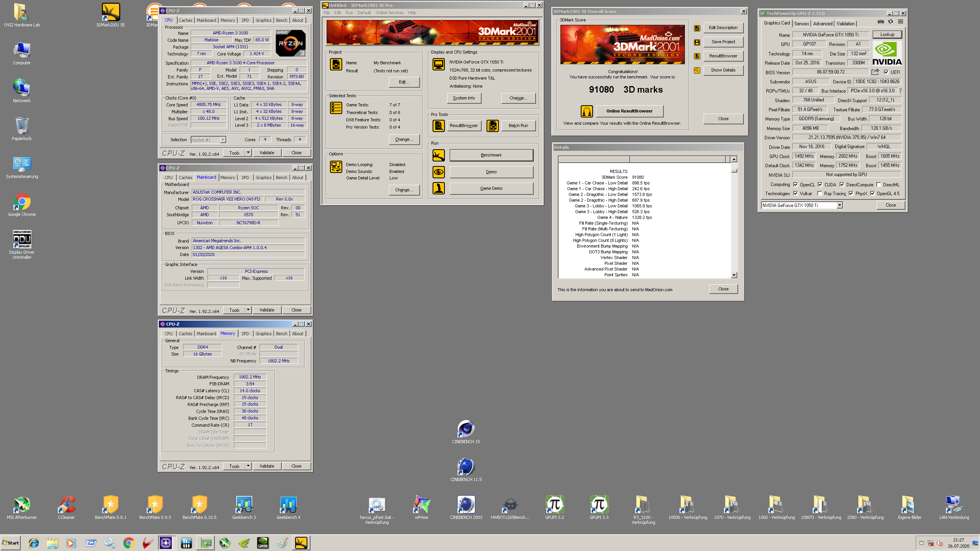980x551 pixels.
Task: Open the GPUPI 3.3 desktop icon
Action: [599, 507]
